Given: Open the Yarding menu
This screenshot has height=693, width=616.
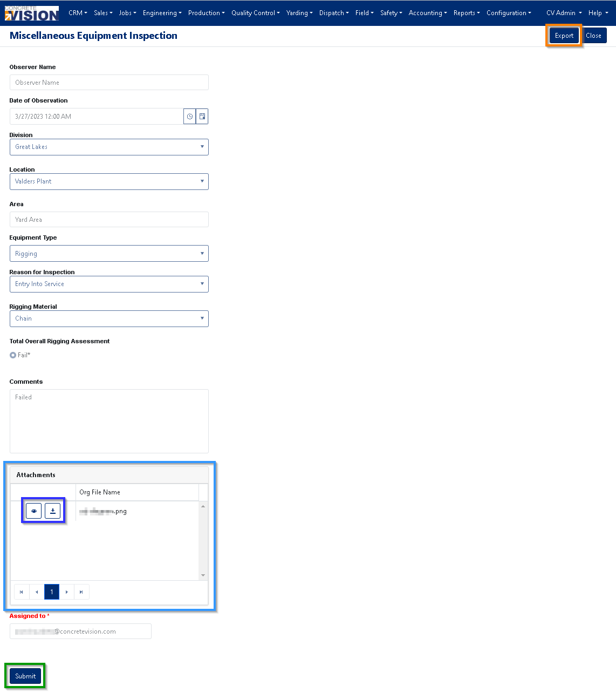Looking at the screenshot, I should tap(299, 13).
